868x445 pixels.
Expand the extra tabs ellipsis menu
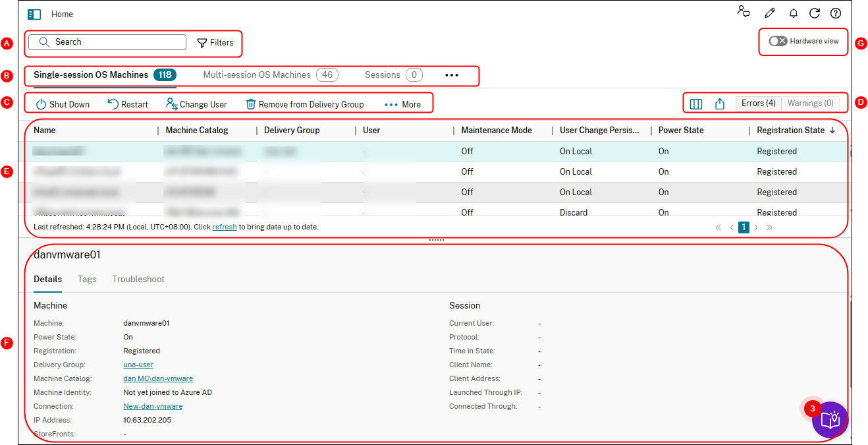451,75
